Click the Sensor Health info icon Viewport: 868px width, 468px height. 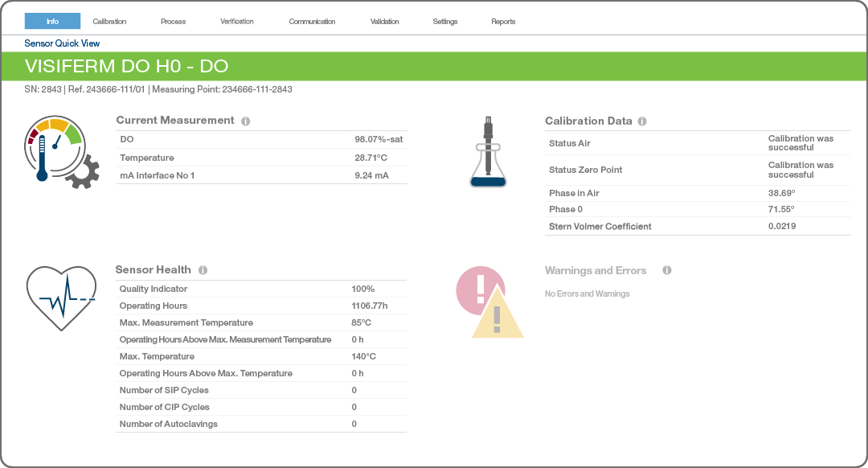pos(203,270)
